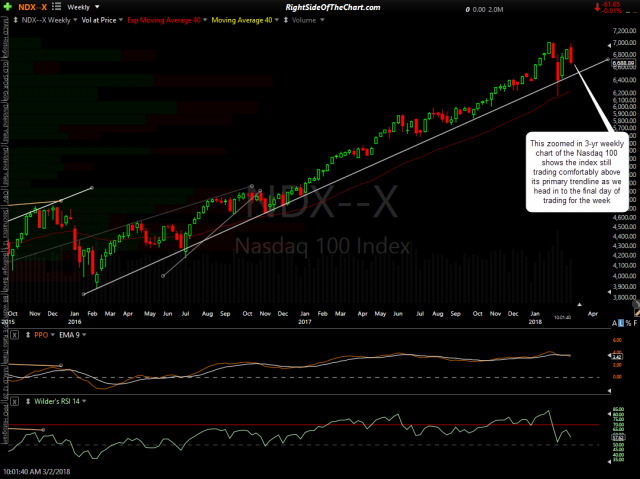The height and width of the screenshot is (479, 640).
Task: Click the arrow at the RSI pane bottom
Action: [x=610, y=461]
